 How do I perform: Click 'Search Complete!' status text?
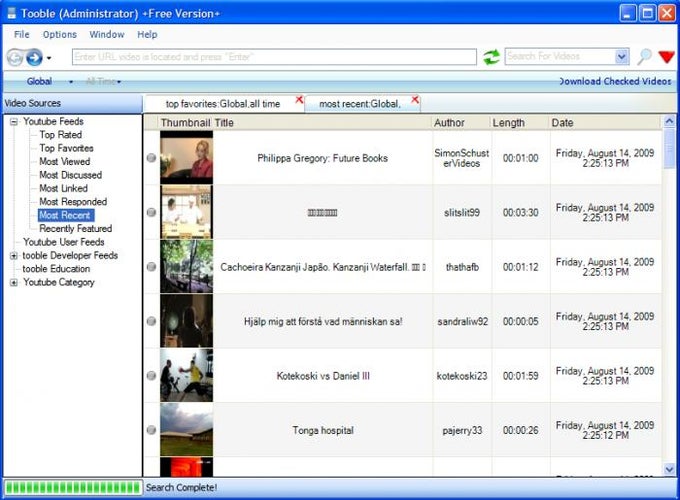tap(181, 487)
